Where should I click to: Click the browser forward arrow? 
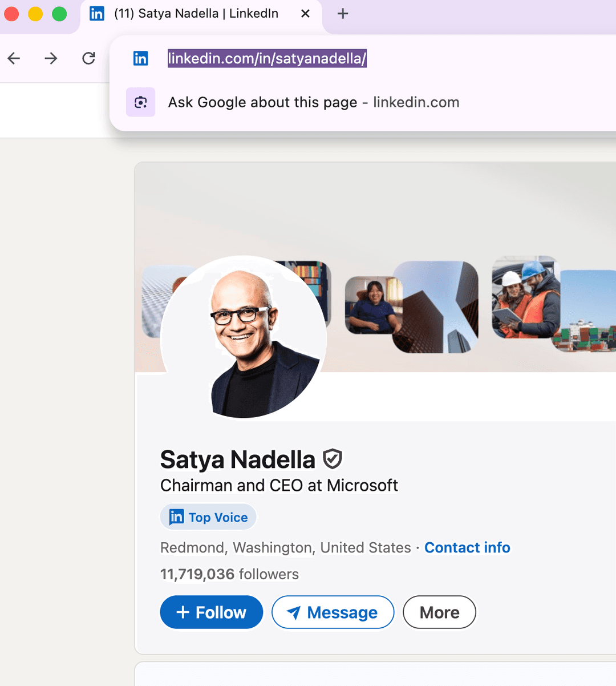coord(51,58)
